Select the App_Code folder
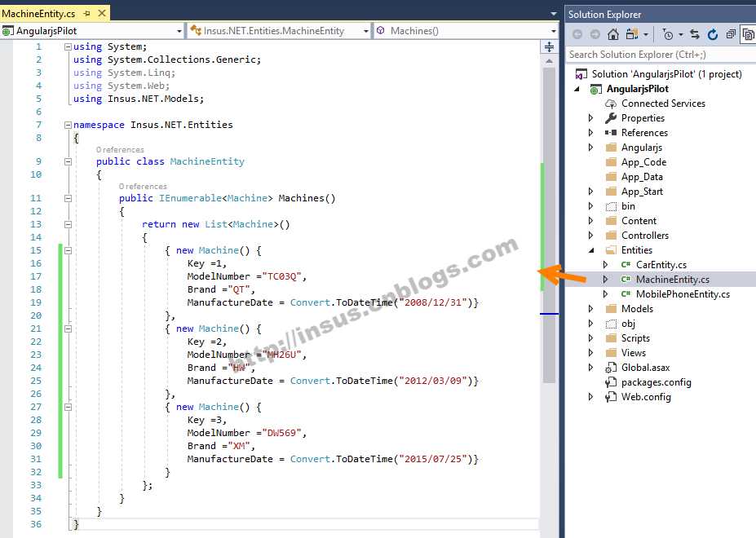This screenshot has height=538, width=756. tap(643, 162)
